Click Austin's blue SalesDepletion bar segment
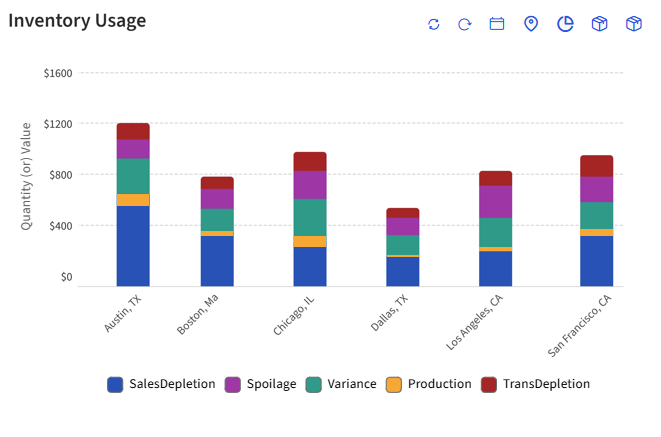This screenshot has width=661, height=437. click(133, 245)
